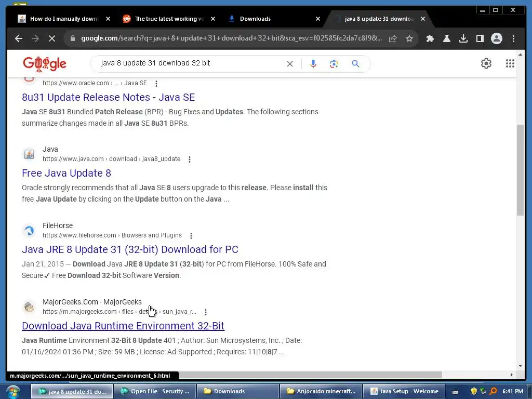Stop loading the current page
The image size is (532, 399).
(x=52, y=38)
